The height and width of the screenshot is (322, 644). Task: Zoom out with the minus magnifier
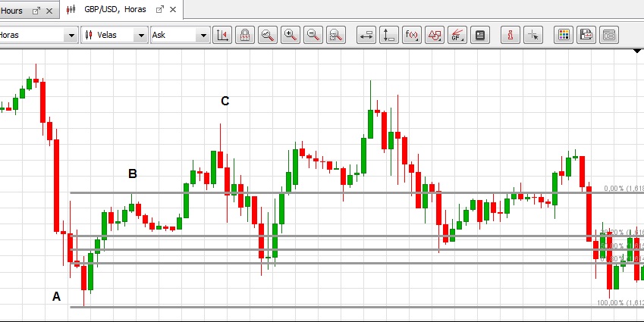(313, 35)
